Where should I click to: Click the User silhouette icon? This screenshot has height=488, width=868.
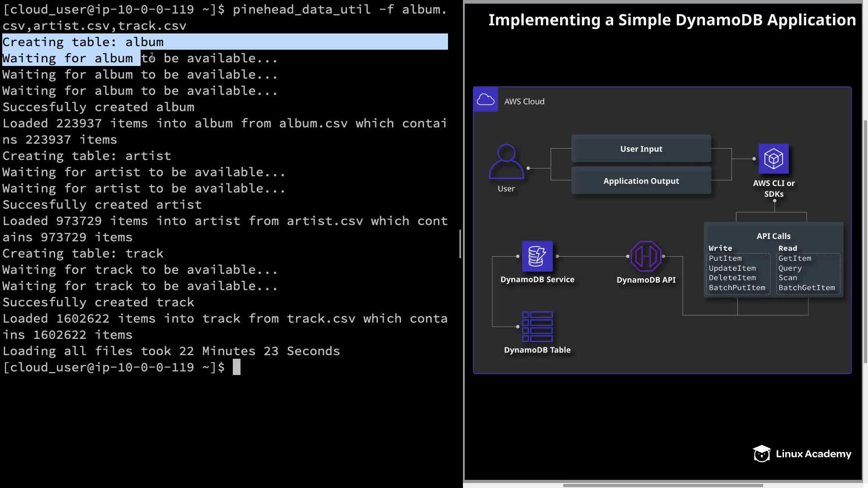pyautogui.click(x=506, y=161)
